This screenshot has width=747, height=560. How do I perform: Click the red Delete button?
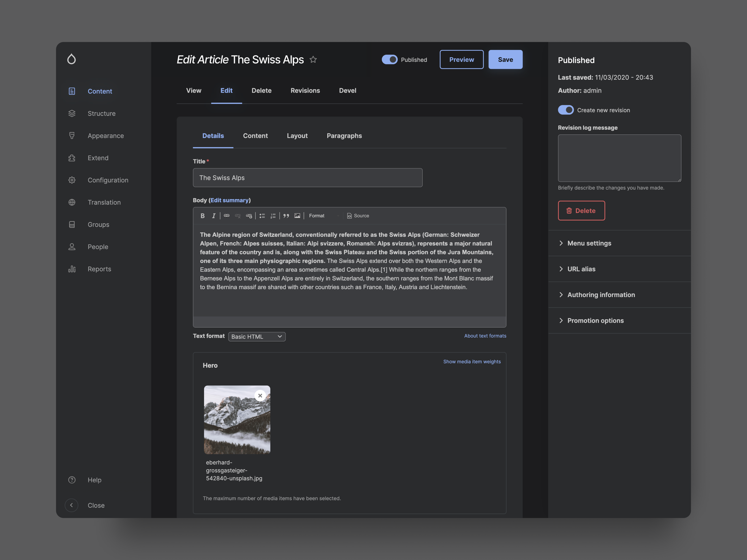pyautogui.click(x=581, y=211)
